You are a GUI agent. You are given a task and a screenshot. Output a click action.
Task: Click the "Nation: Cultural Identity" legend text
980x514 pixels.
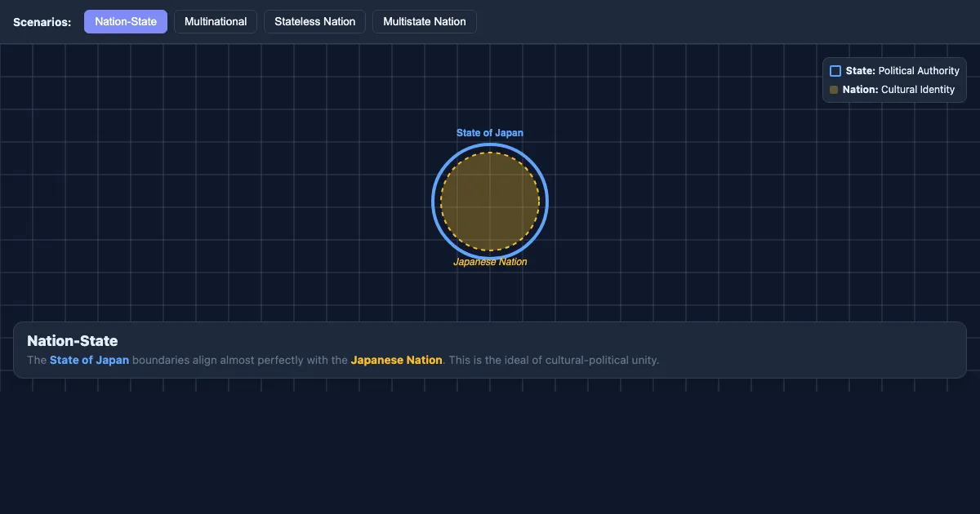pos(898,90)
